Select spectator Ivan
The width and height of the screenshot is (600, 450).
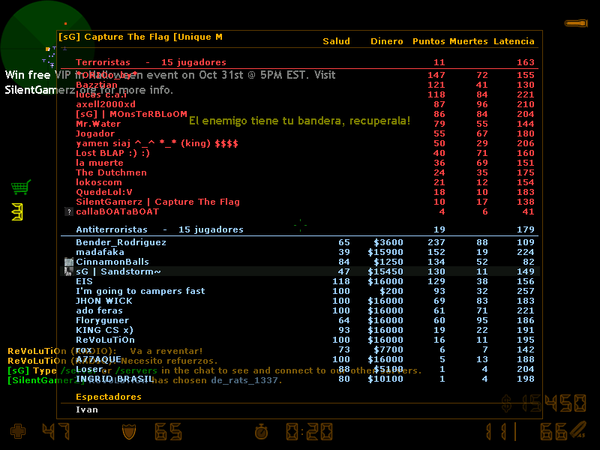tap(87, 409)
